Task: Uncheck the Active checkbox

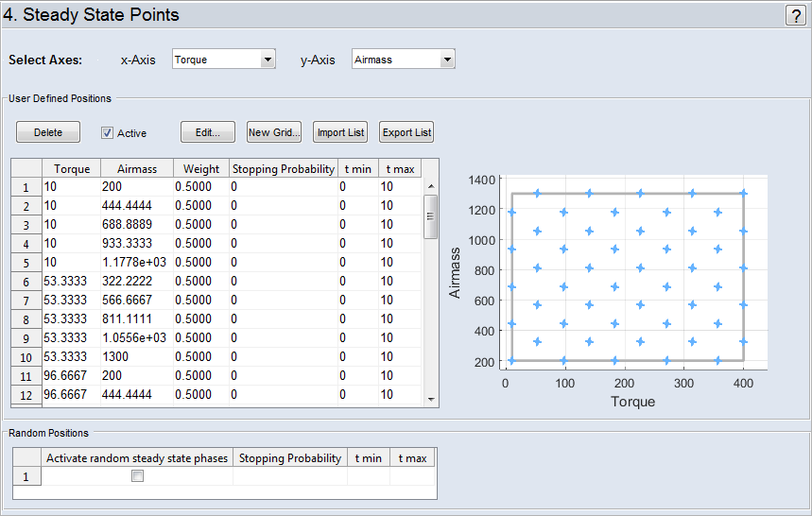Action: point(108,133)
